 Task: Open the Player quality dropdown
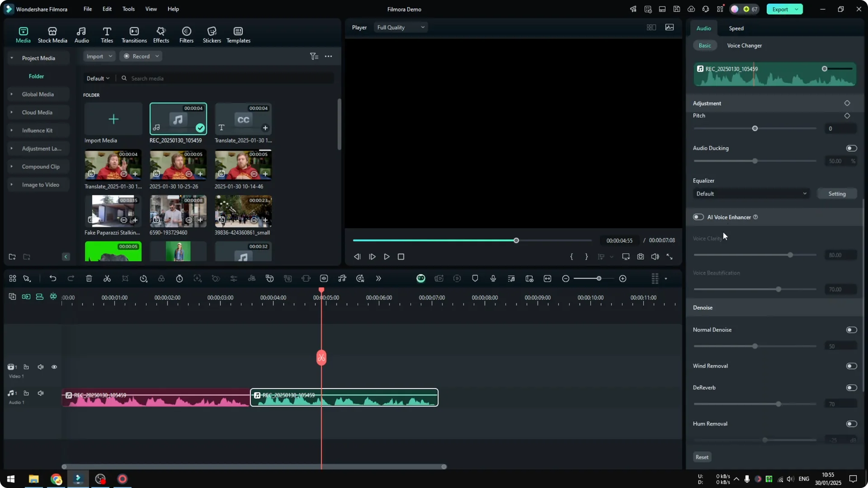(x=401, y=27)
